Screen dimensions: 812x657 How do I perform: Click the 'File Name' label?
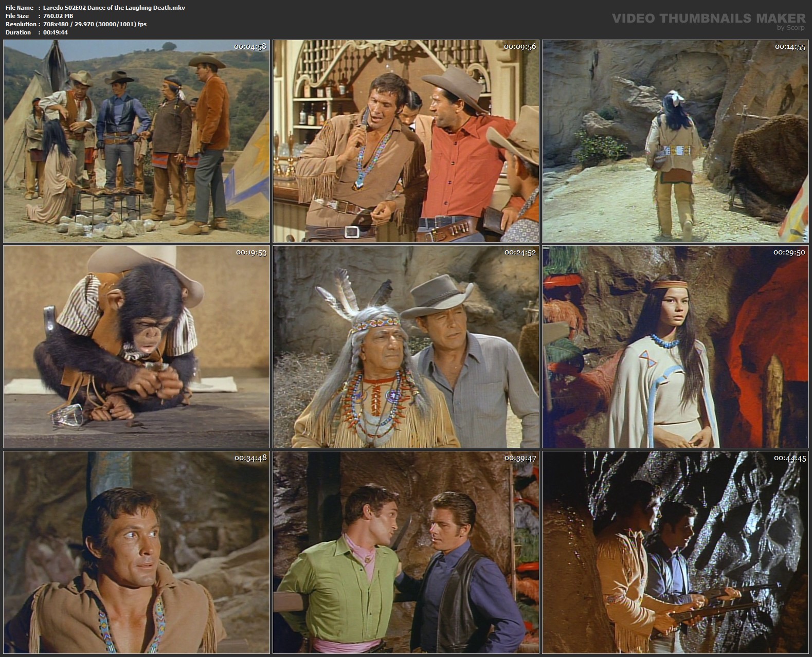pyautogui.click(x=20, y=8)
